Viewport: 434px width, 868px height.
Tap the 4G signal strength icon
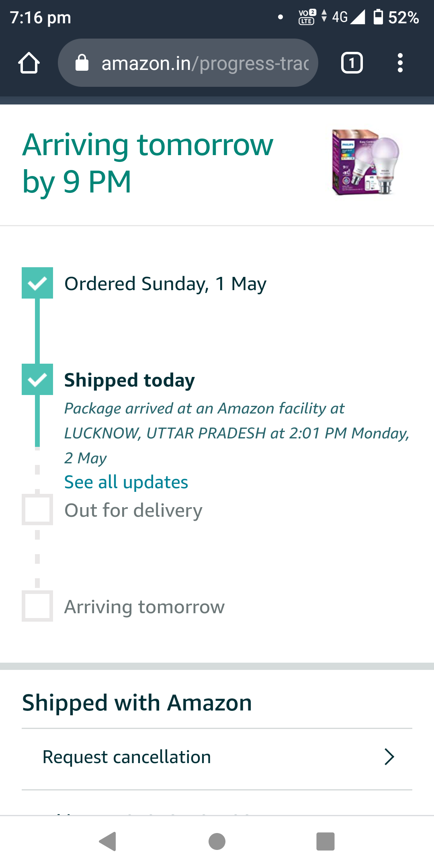pyautogui.click(x=357, y=17)
